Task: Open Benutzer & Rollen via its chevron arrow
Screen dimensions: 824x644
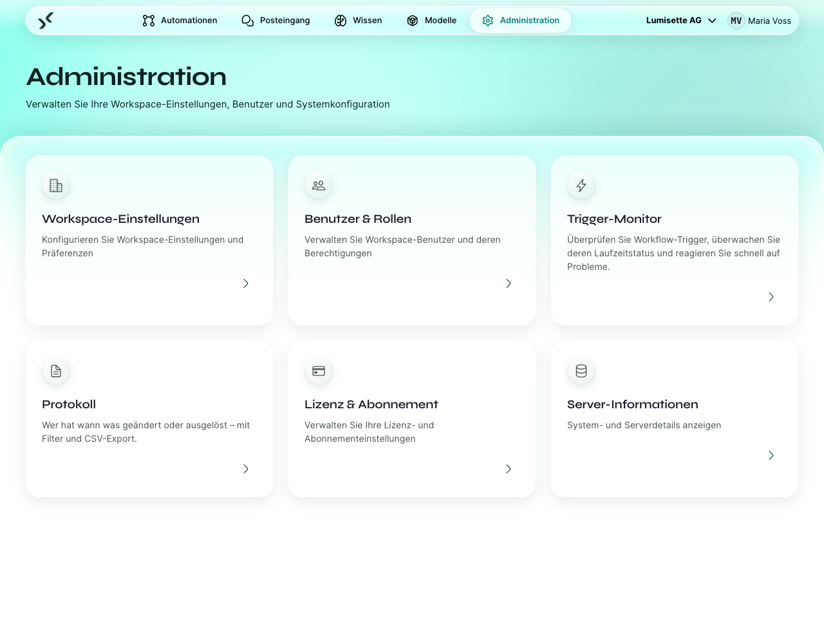Action: point(509,283)
